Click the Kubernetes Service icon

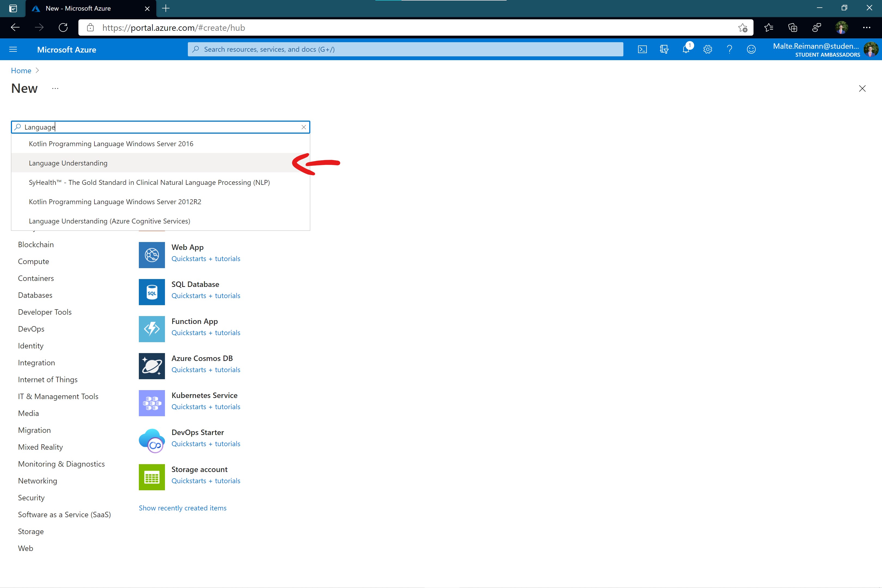(x=152, y=403)
